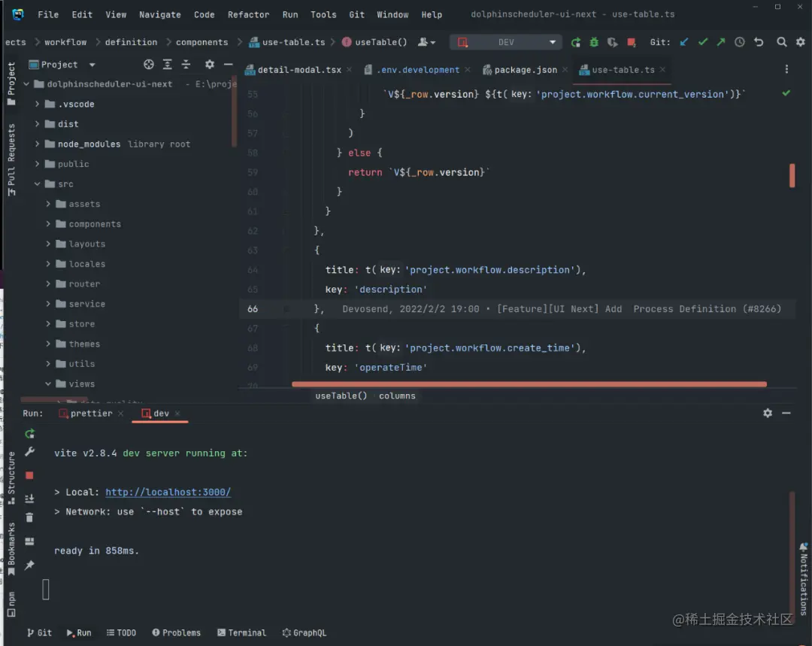Clear console with the trash icon

pos(29,517)
